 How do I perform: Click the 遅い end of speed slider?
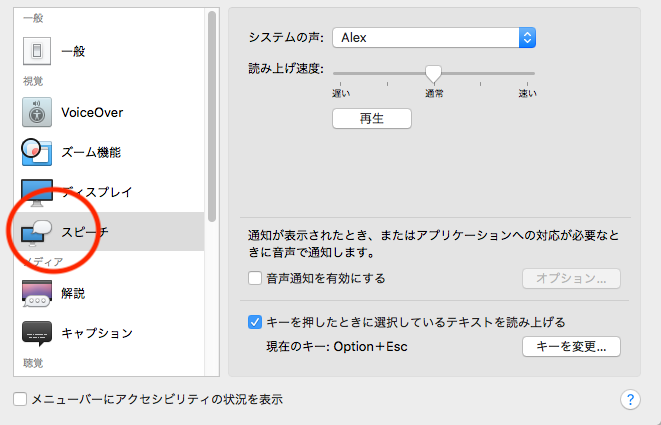click(x=341, y=93)
